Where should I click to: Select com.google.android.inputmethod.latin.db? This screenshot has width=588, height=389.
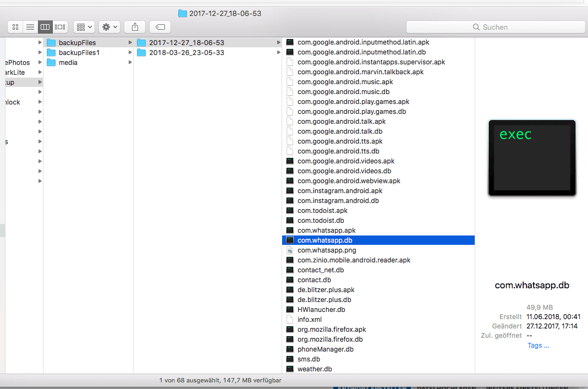point(378,52)
